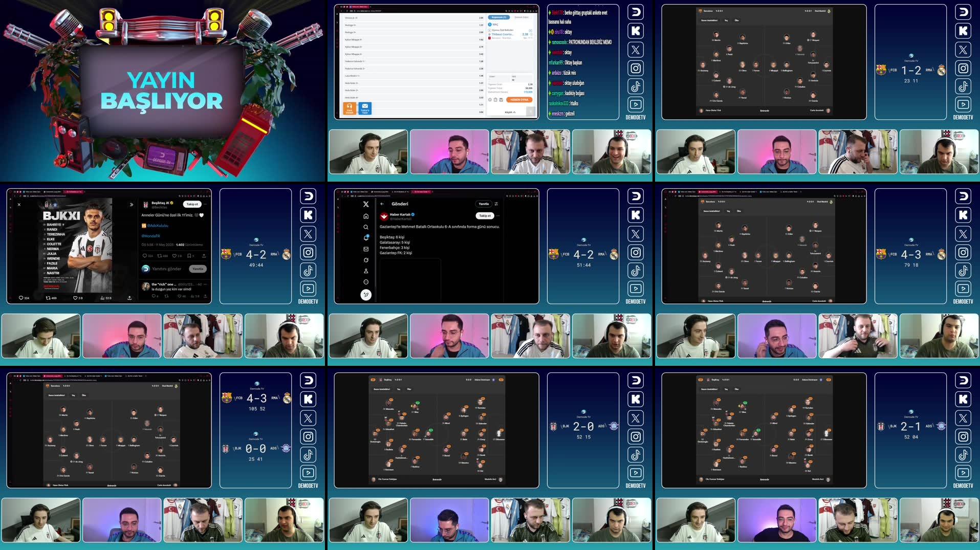Viewport: 980px width, 550px height.
Task: Click the YAYIN BAŞLIYOR intro frame
Action: click(x=163, y=91)
